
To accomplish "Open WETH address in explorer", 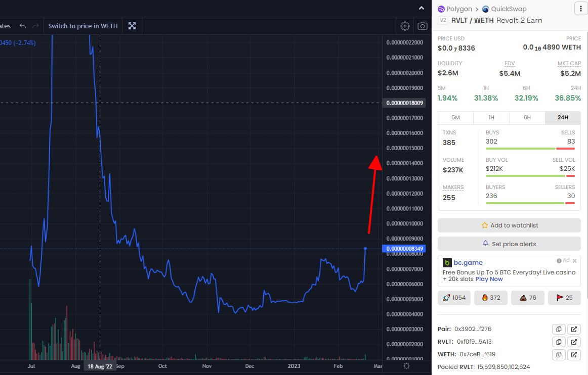I will 574,354.
